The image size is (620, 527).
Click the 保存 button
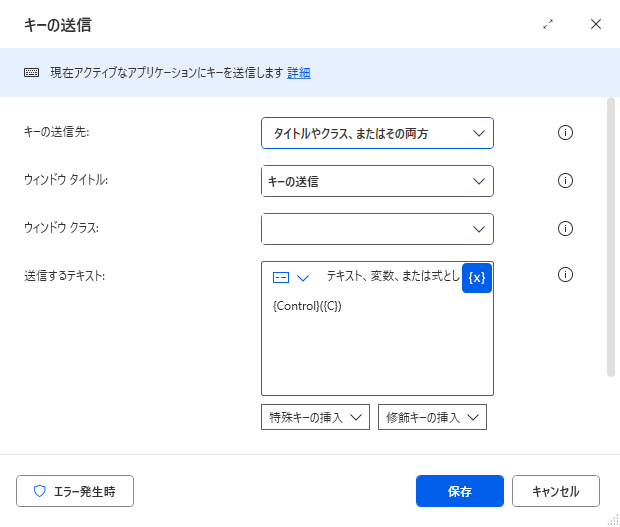(460, 491)
